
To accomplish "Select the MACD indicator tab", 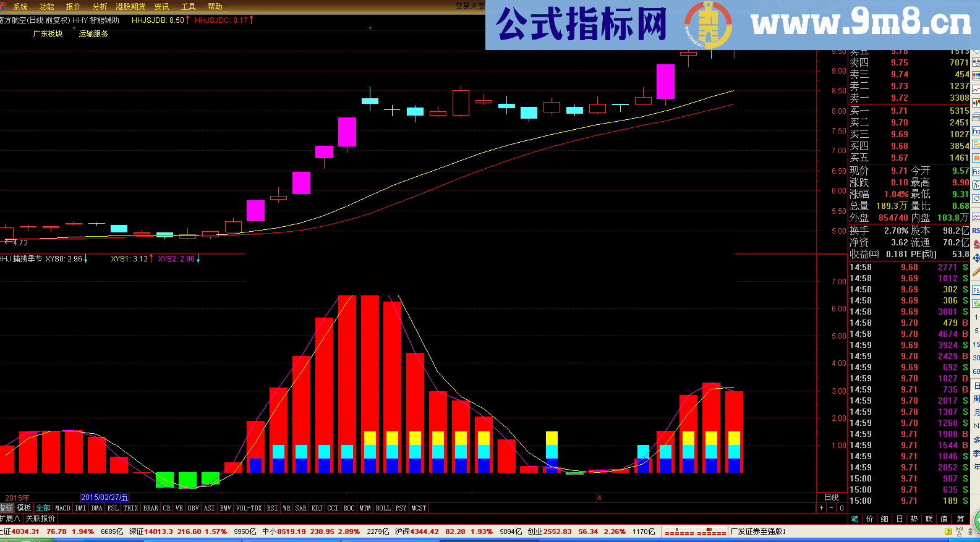I will point(63,508).
